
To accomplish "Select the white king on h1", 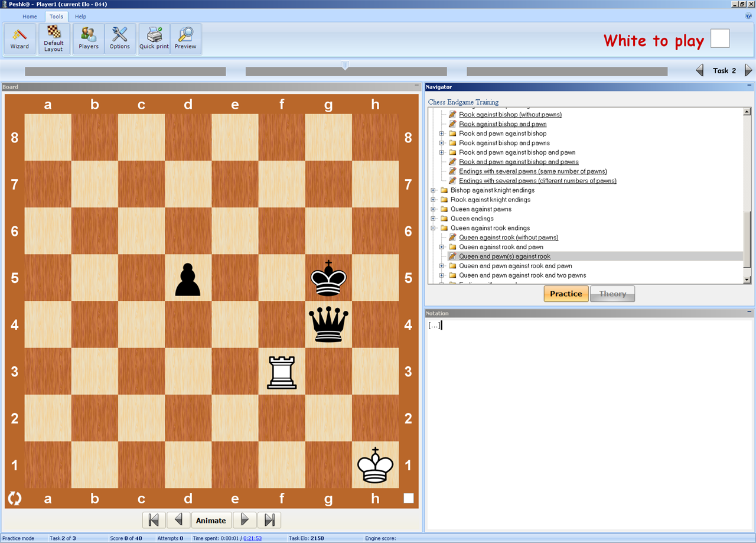I will click(375, 464).
